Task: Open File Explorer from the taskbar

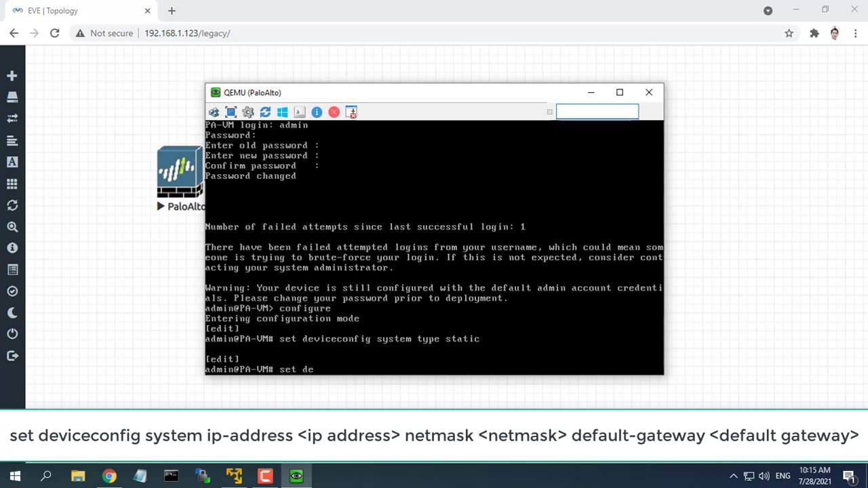Action: tap(78, 476)
